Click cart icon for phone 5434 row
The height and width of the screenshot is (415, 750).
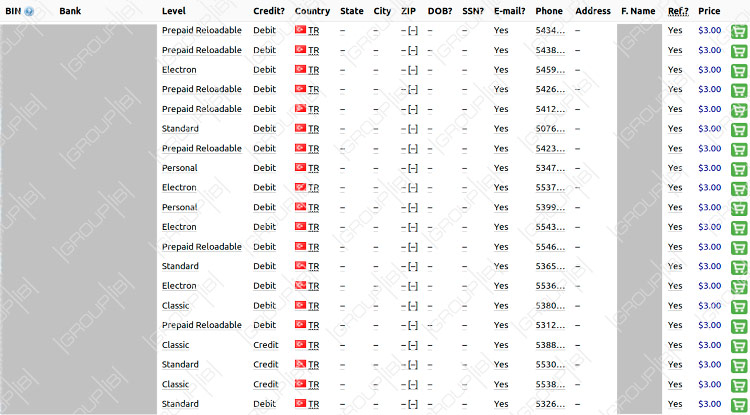click(x=739, y=32)
